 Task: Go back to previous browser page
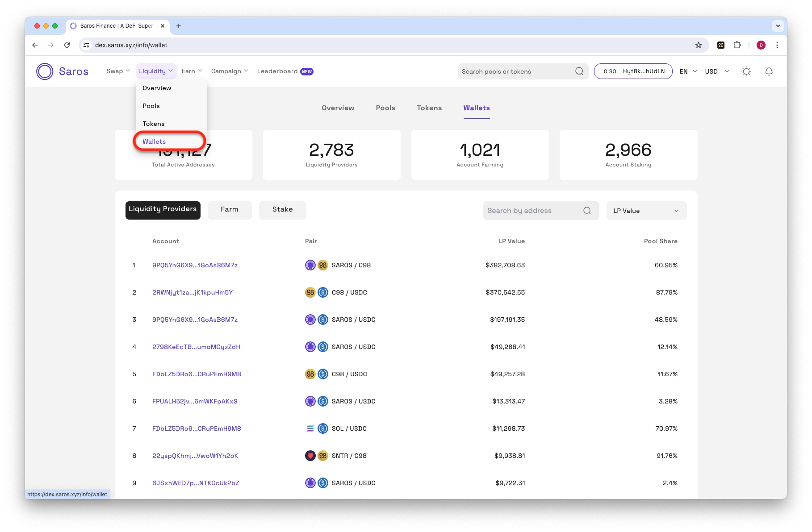coord(35,45)
